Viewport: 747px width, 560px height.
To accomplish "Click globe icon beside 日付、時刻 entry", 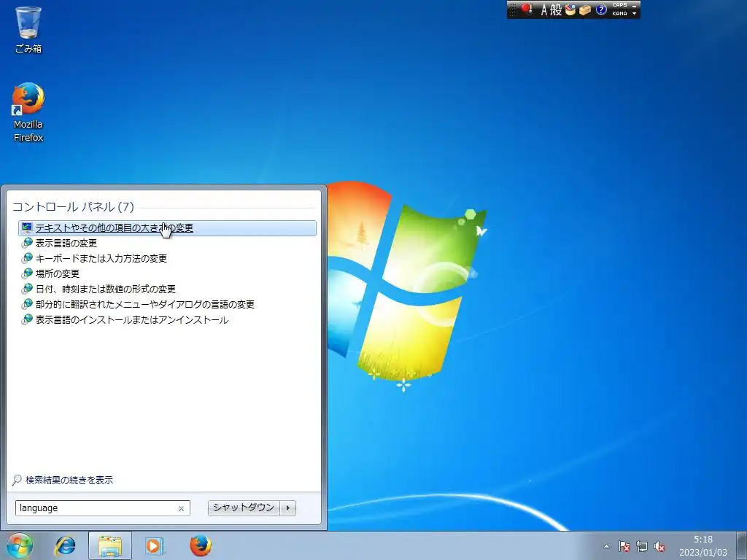I will (x=27, y=289).
